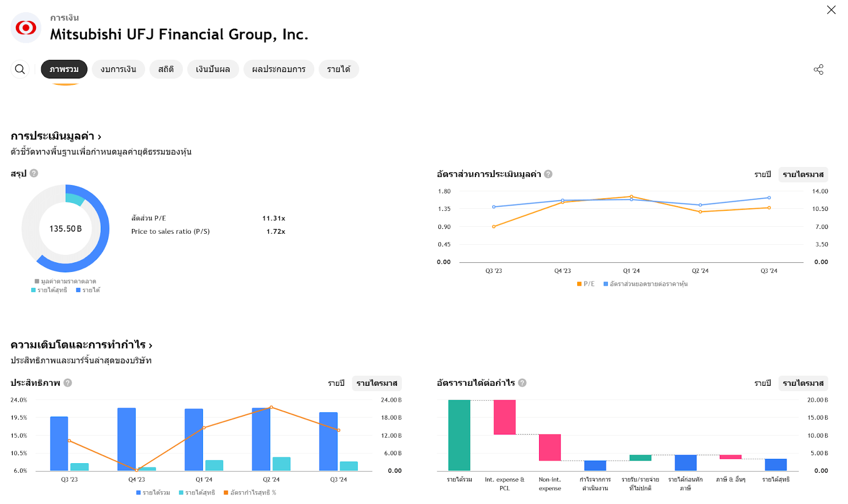
Task: Click the Int. expense & PCL pink bar
Action: (505, 417)
